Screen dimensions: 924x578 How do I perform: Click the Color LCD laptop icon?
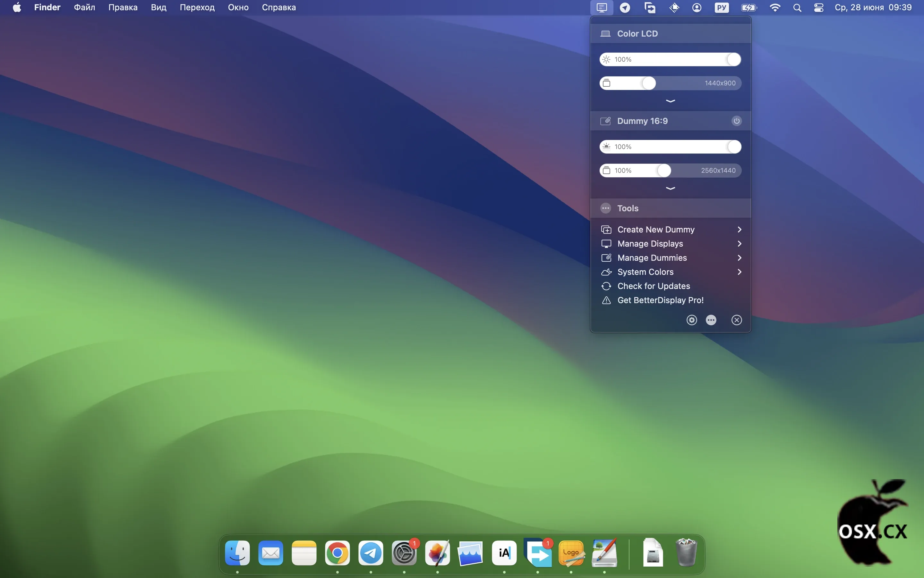click(x=605, y=34)
